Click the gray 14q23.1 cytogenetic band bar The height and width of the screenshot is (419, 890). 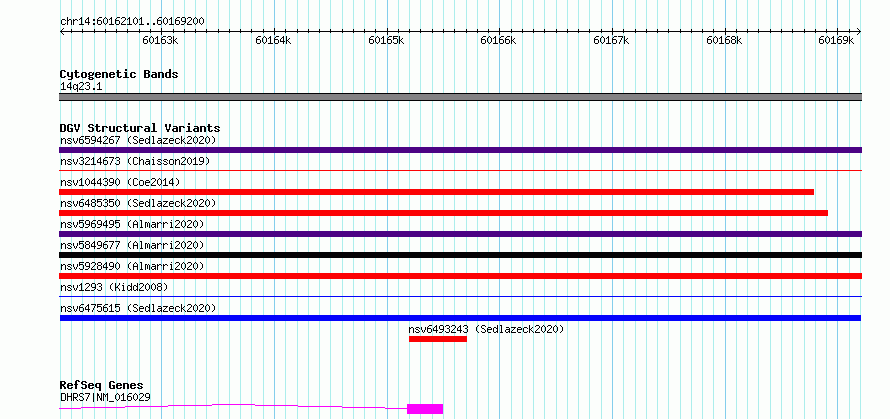pyautogui.click(x=460, y=97)
